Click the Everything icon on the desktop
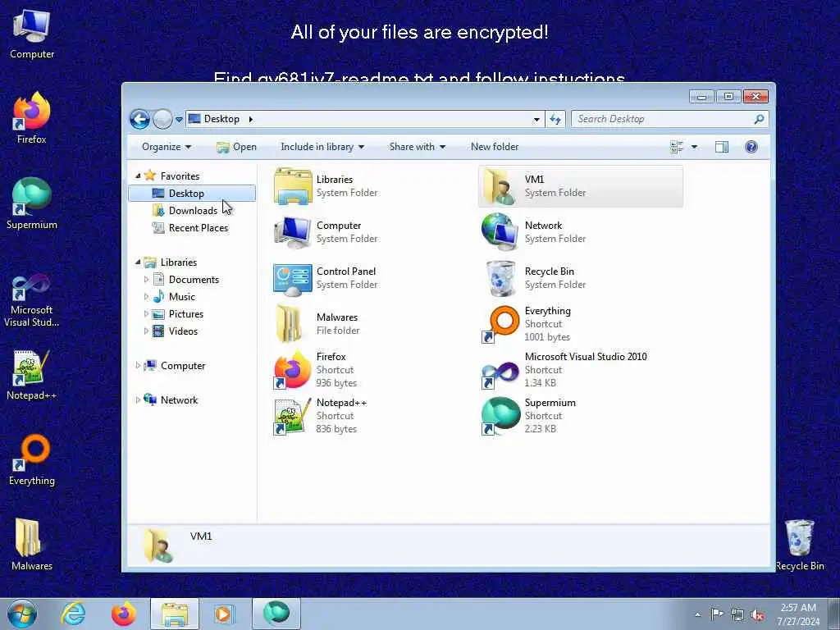This screenshot has height=630, width=840. click(x=32, y=459)
